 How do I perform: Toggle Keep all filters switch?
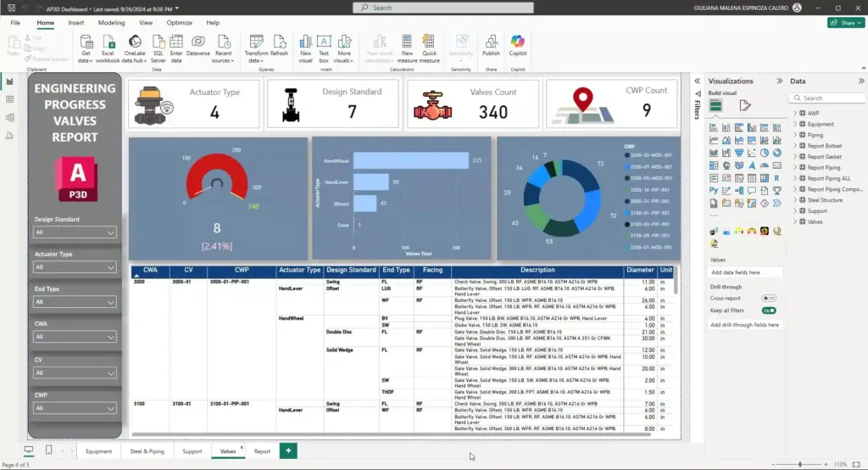768,311
